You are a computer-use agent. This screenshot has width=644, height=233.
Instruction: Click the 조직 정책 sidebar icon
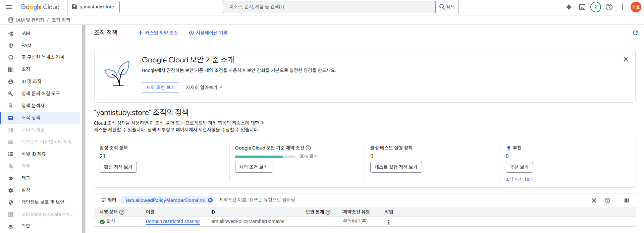click(11, 118)
